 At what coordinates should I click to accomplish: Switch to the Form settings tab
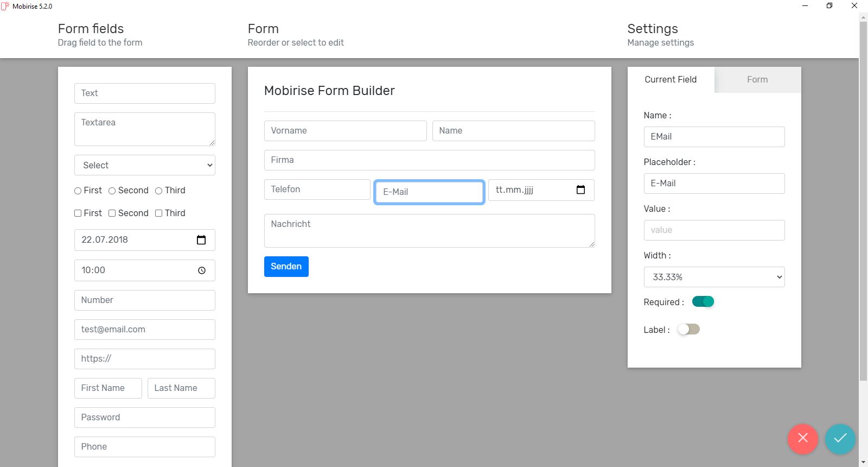click(x=757, y=80)
